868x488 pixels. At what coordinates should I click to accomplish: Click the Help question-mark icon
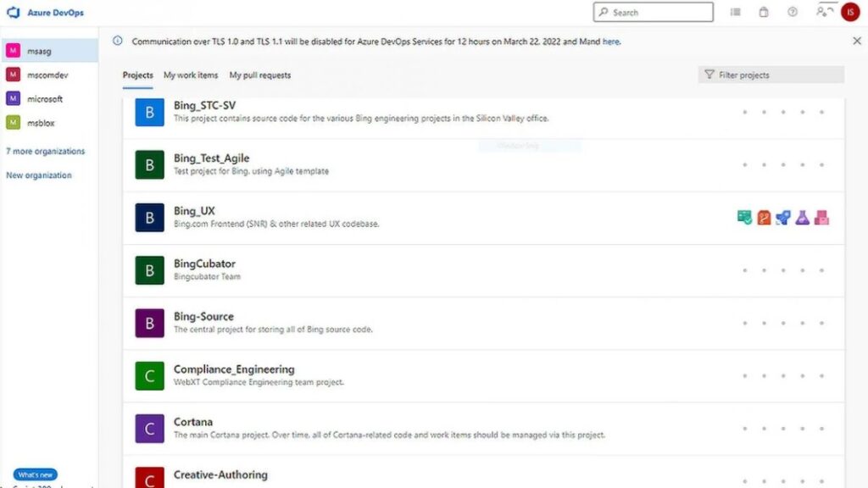[792, 11]
